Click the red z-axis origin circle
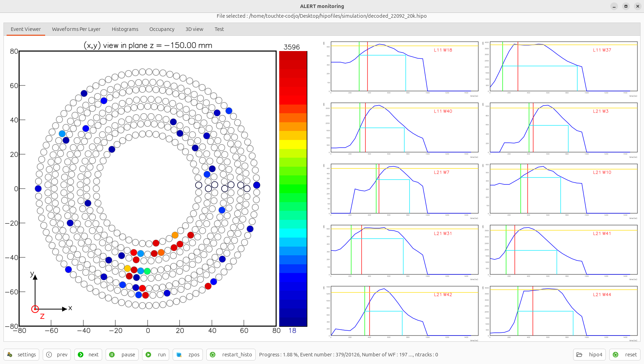Screen dimensions: 644x364 tap(35, 309)
